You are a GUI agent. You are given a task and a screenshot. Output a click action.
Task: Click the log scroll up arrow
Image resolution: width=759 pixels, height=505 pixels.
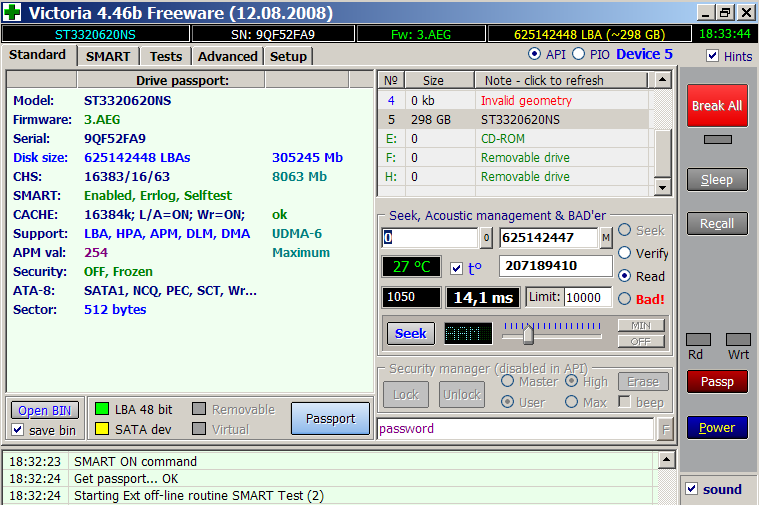[x=667, y=459]
